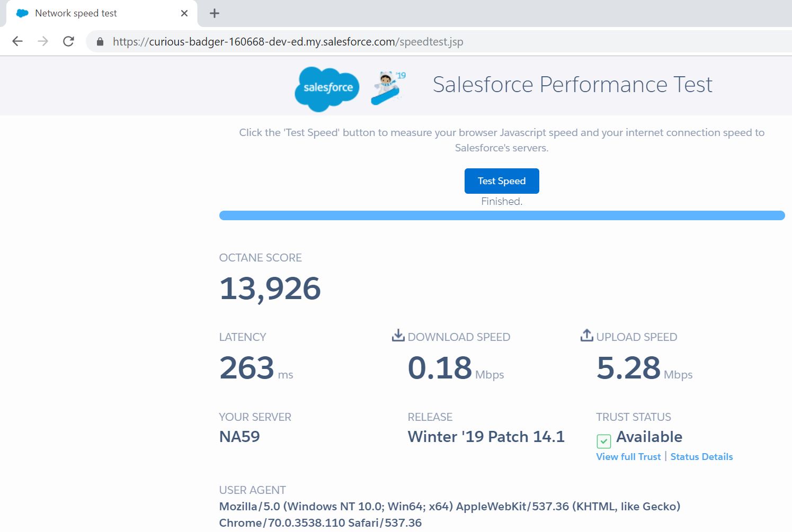Click the Mozilla/5.0 user agent string
This screenshot has width=792, height=532.
(x=450, y=515)
